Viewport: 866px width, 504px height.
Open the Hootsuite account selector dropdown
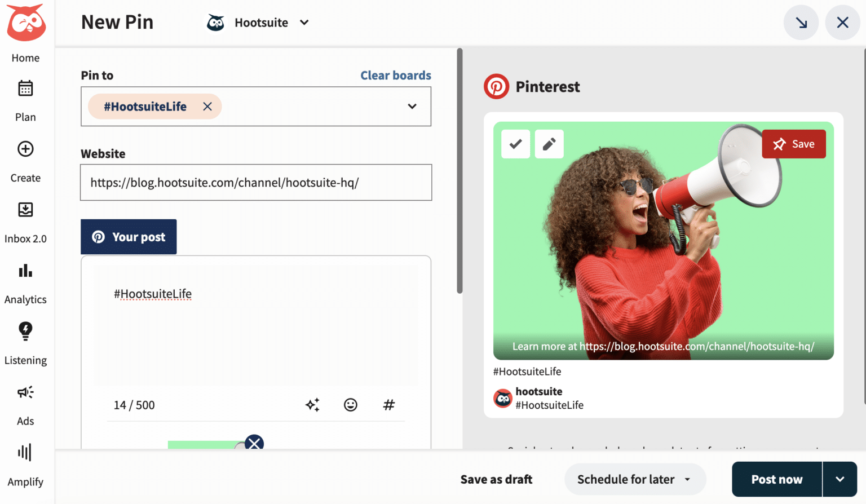pos(303,23)
